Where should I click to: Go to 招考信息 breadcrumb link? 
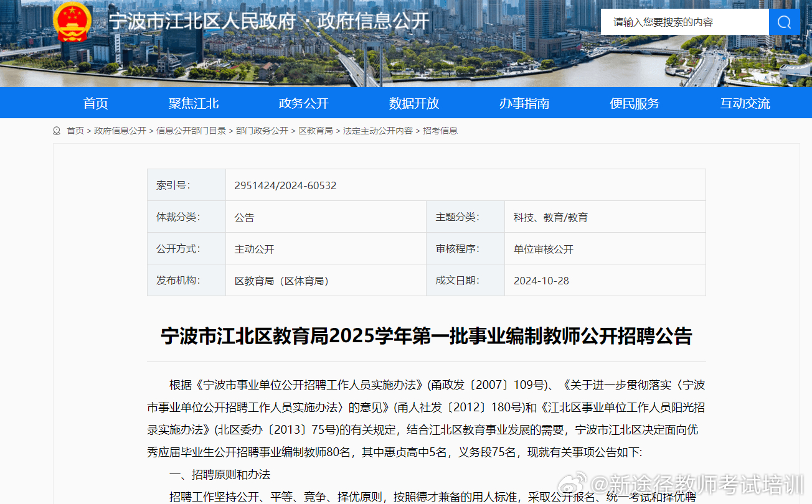pyautogui.click(x=440, y=131)
